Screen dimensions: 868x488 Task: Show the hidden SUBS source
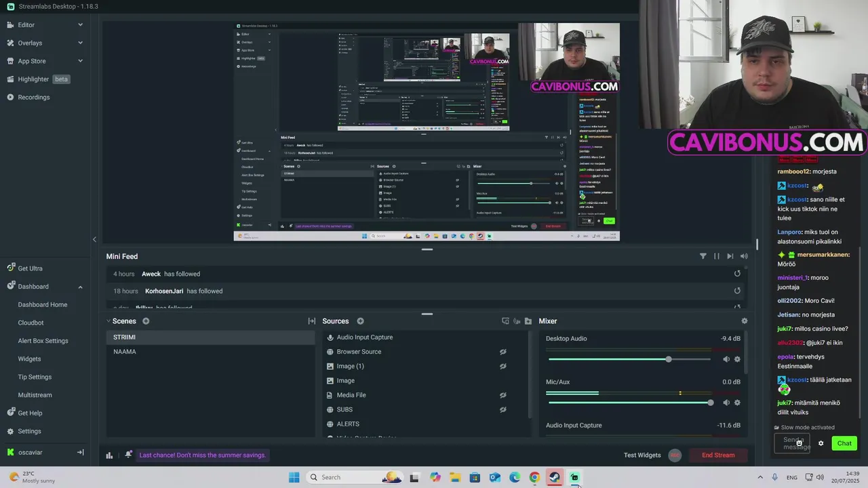(503, 409)
